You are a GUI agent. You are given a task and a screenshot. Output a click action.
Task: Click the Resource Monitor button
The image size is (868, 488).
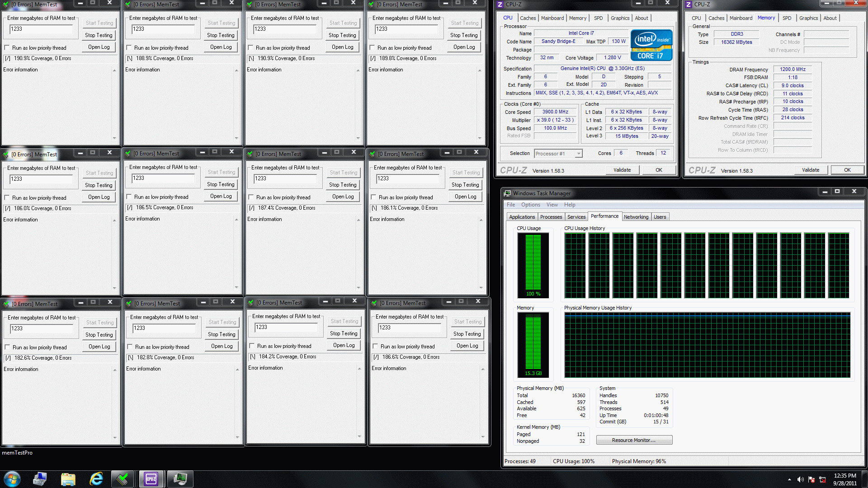pos(634,440)
